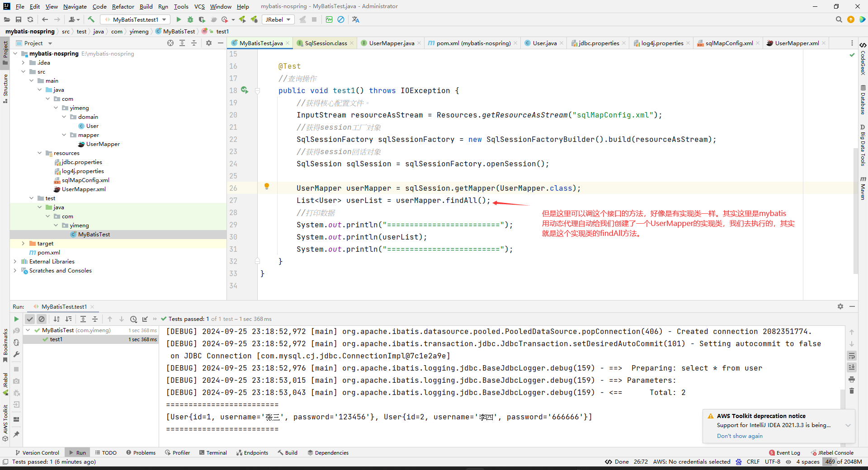Open Run panel settings gear
The height and width of the screenshot is (470, 868).
(x=840, y=306)
